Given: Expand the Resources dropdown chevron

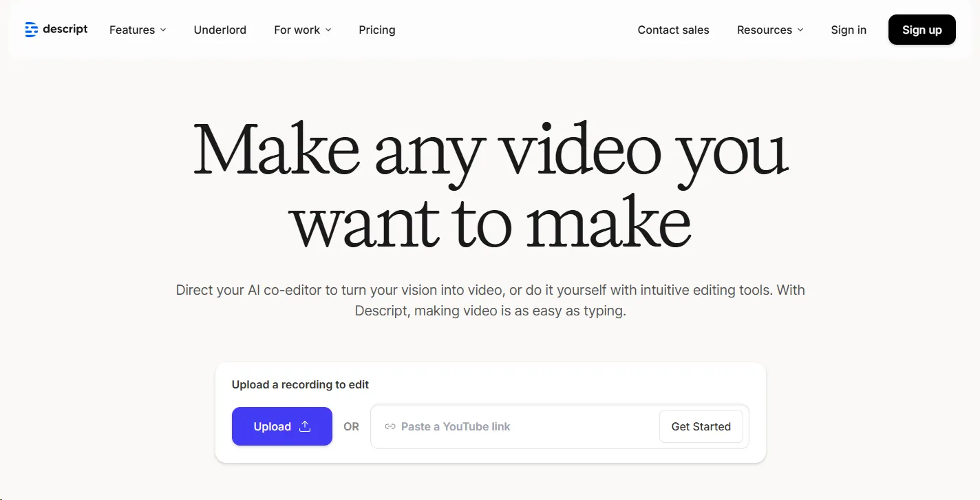Looking at the screenshot, I should pos(800,30).
